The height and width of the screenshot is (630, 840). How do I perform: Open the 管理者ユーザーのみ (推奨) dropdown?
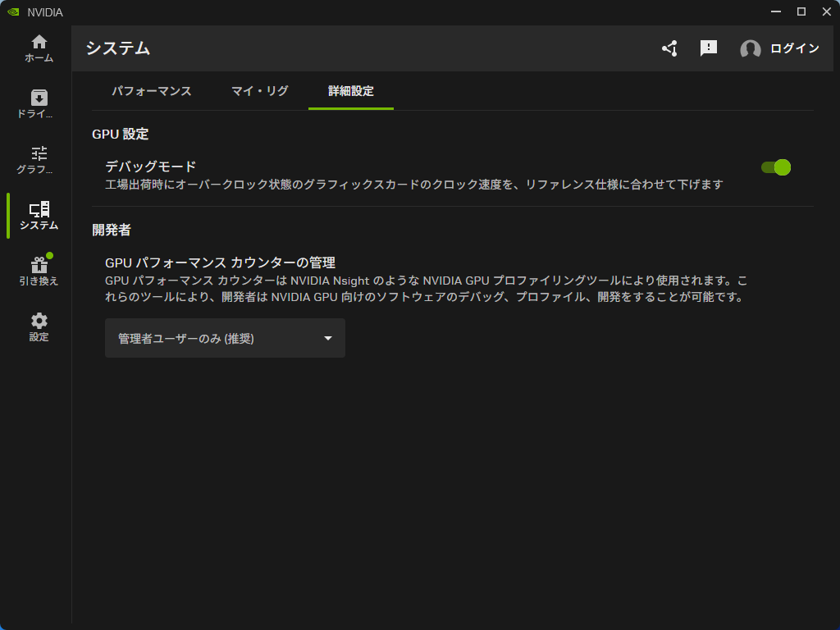pyautogui.click(x=225, y=337)
